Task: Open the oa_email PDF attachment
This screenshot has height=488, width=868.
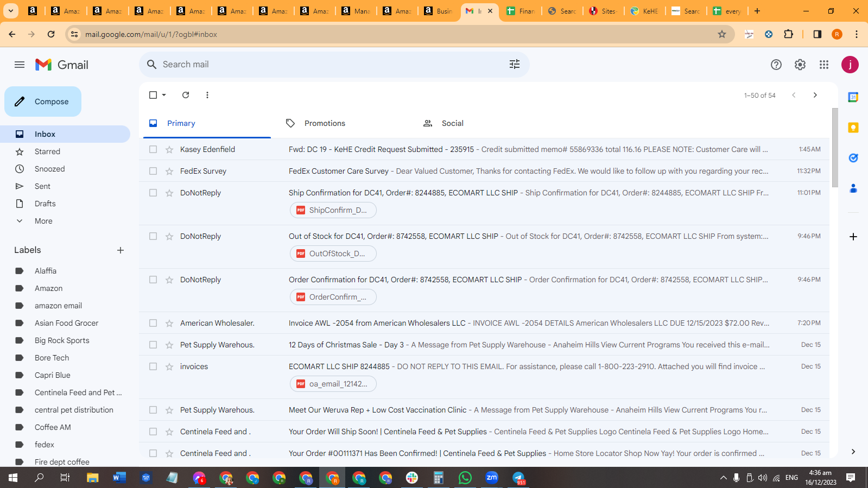Action: (x=333, y=384)
